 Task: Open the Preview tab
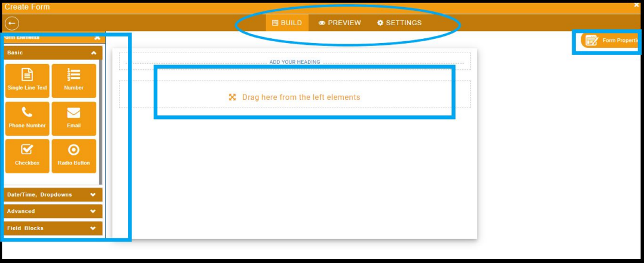point(340,23)
